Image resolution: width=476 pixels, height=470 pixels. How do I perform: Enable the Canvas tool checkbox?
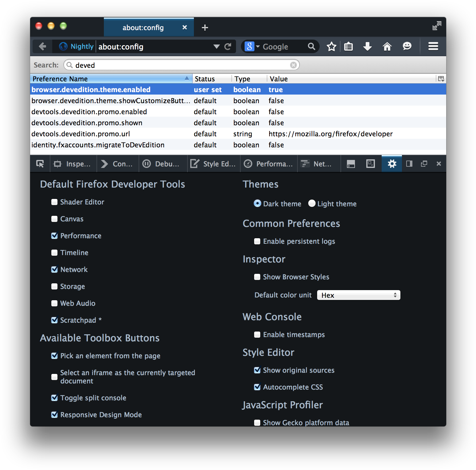54,219
